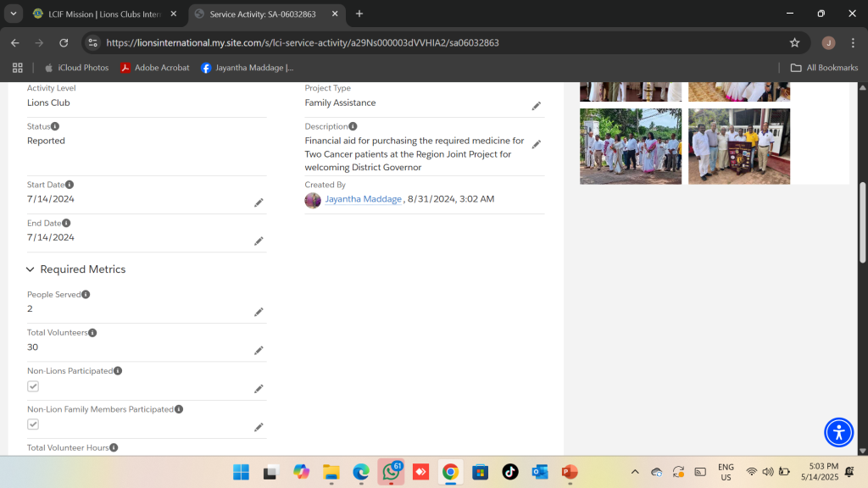Reload the current page
The image size is (868, 488).
coord(64,42)
